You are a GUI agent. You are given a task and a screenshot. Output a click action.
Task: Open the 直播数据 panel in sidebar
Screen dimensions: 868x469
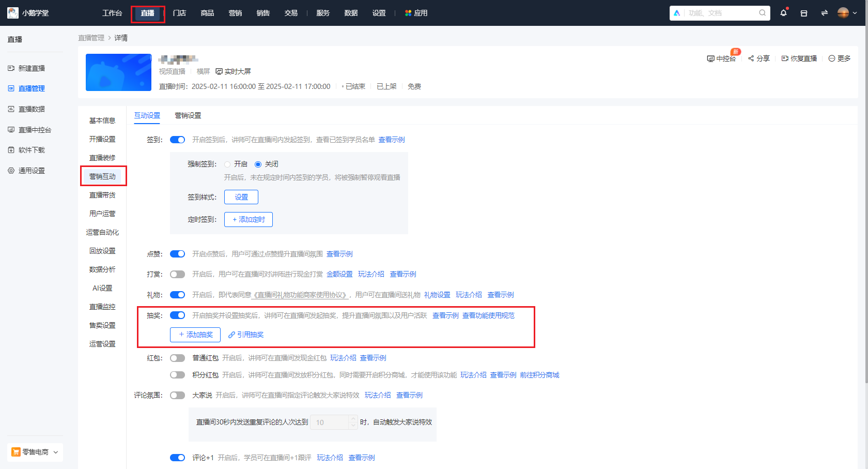[x=31, y=109]
